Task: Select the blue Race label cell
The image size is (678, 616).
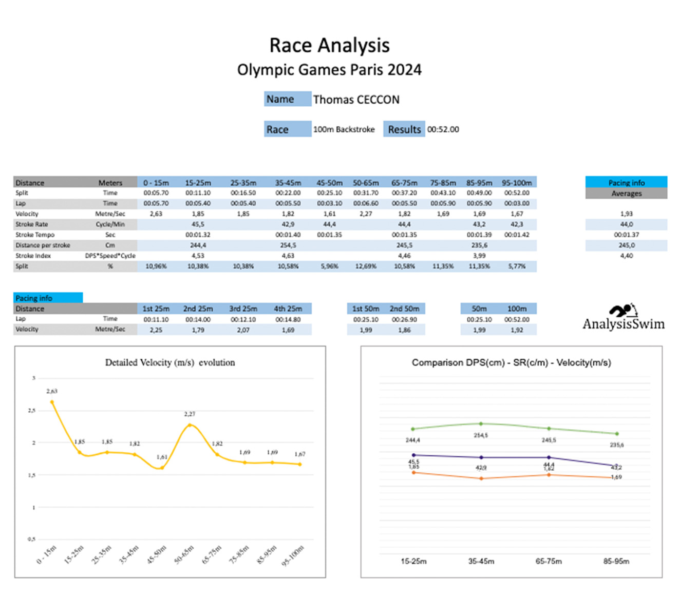Action: tap(287, 129)
